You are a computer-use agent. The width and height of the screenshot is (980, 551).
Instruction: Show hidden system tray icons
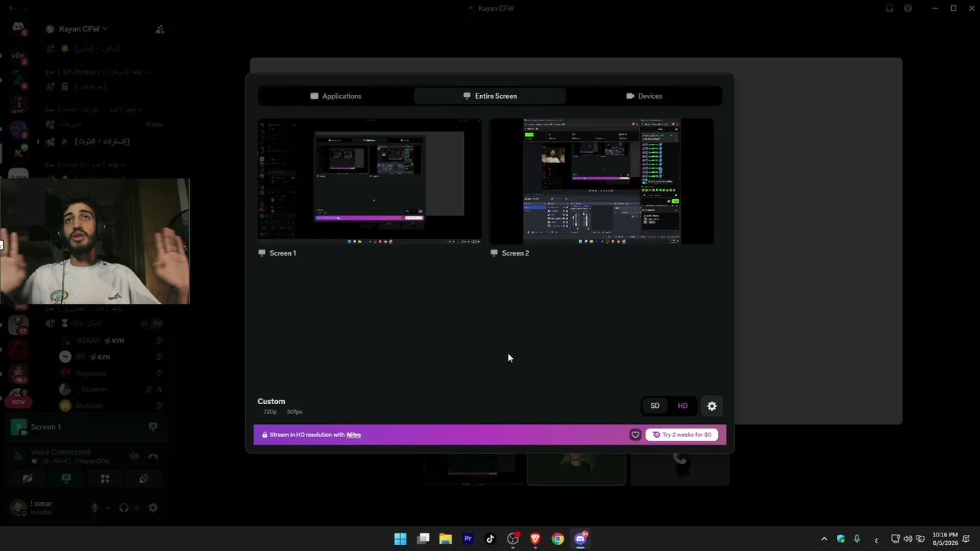(x=824, y=539)
